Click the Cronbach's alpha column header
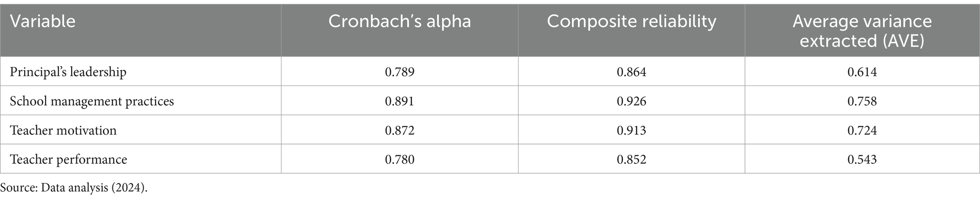 pos(400,22)
